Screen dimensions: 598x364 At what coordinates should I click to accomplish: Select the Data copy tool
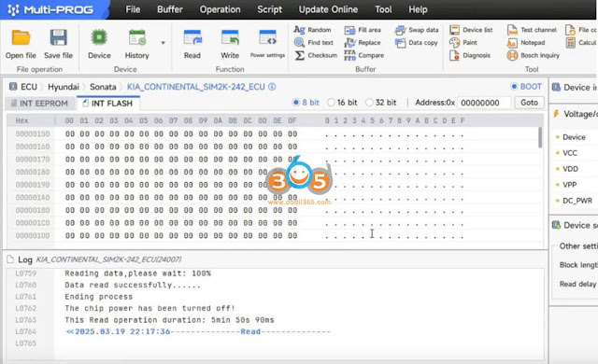tap(416, 43)
